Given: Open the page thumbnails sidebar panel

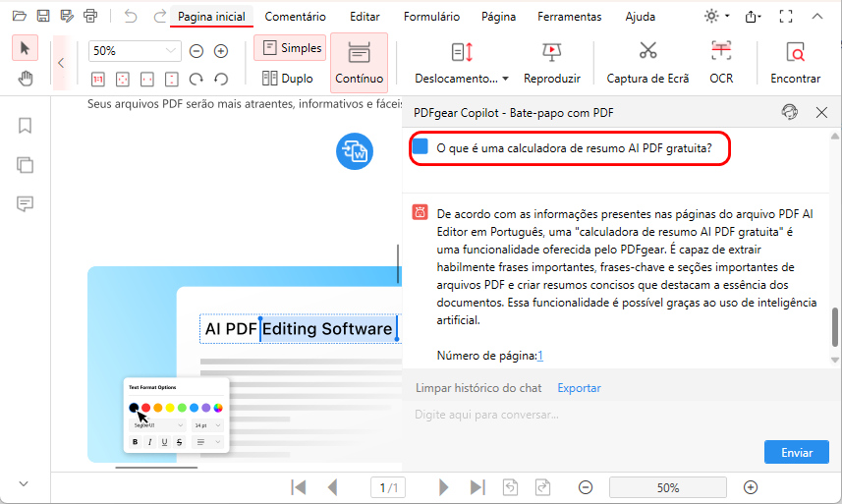Looking at the screenshot, I should tap(25, 165).
